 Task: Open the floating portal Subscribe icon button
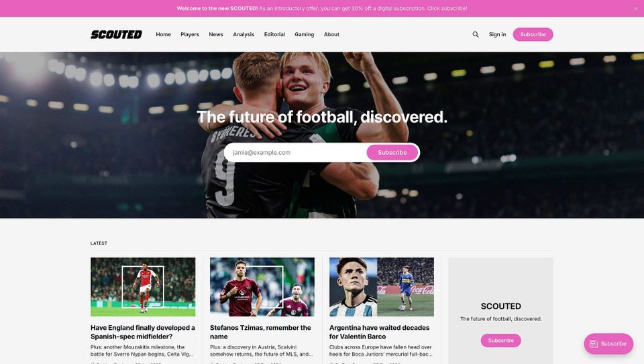coord(608,344)
